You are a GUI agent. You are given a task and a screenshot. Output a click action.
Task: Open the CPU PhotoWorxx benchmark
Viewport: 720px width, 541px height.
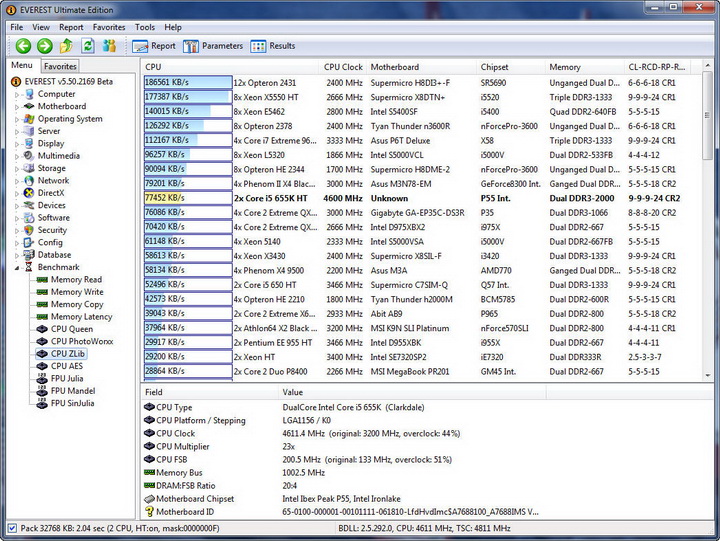(x=82, y=342)
